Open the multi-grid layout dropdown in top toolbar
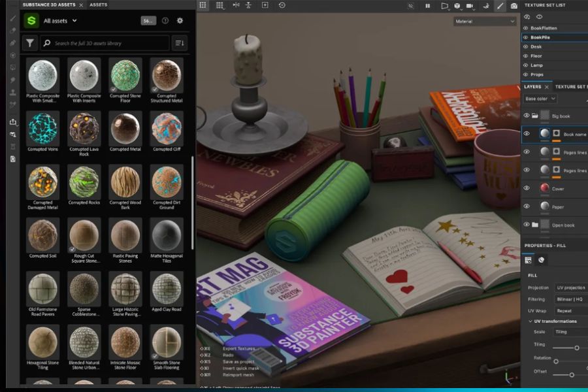 pyautogui.click(x=220, y=5)
